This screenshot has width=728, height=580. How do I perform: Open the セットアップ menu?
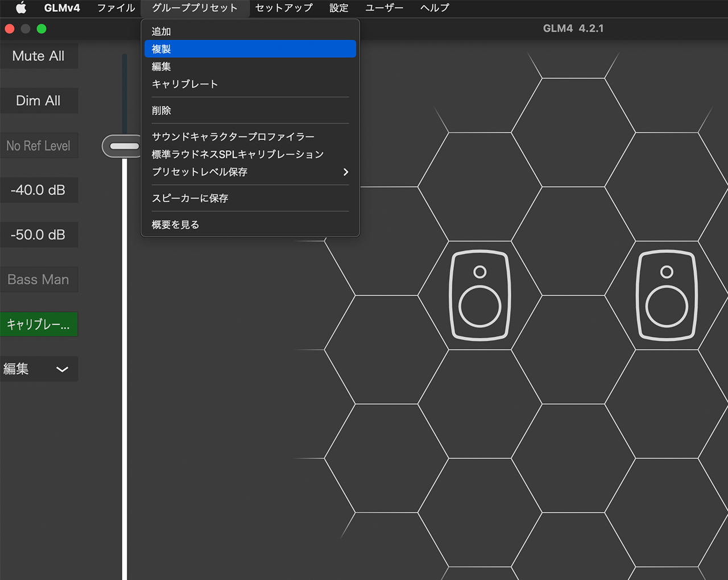click(283, 8)
